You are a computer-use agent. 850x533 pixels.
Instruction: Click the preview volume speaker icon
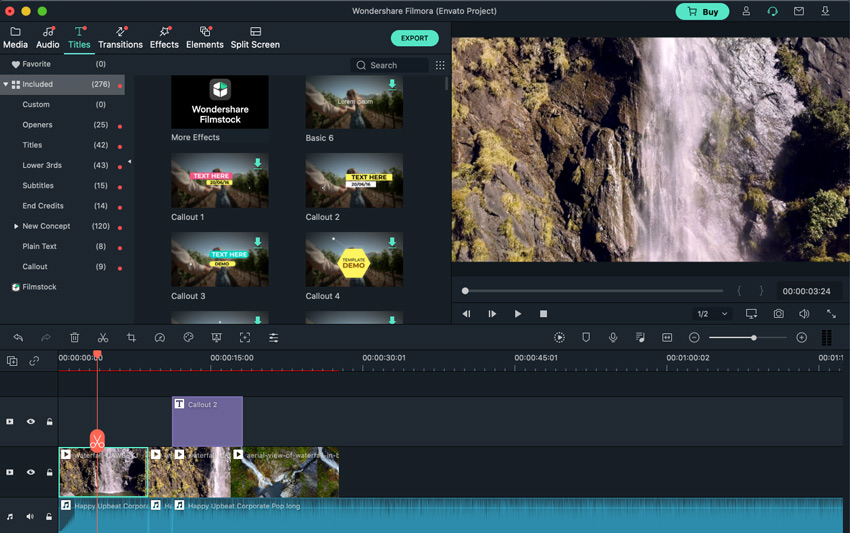tap(804, 314)
